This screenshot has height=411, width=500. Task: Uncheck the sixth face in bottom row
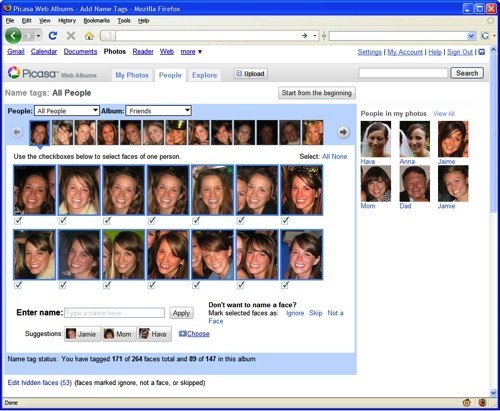tap(241, 285)
